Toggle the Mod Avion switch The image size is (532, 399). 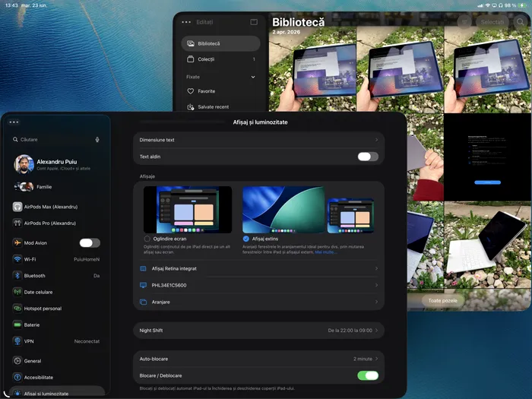tap(90, 242)
